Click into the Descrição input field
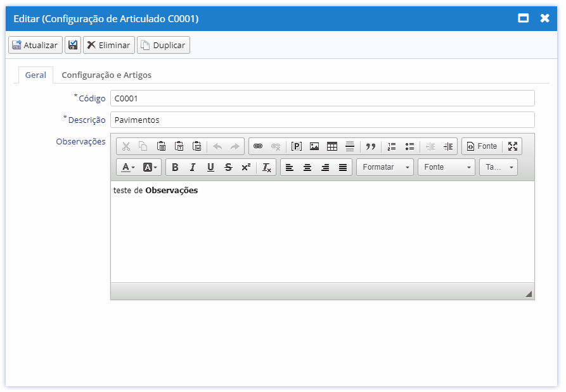 323,120
